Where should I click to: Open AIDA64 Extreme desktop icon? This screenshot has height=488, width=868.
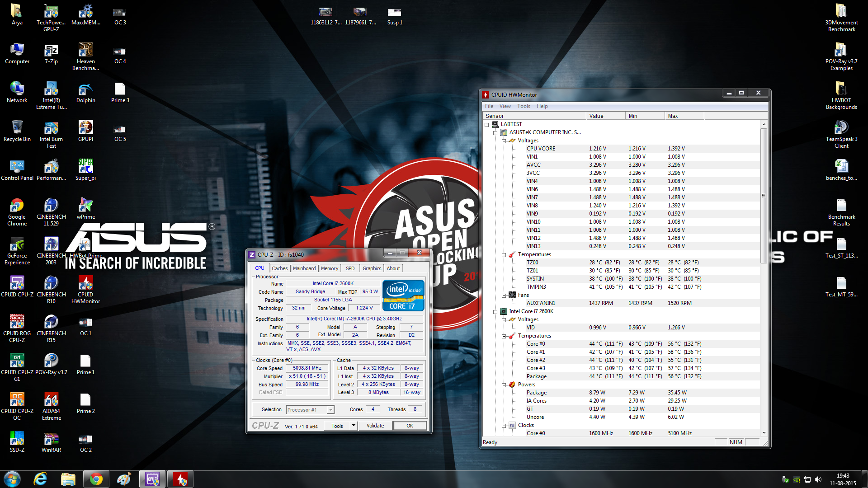tap(51, 406)
